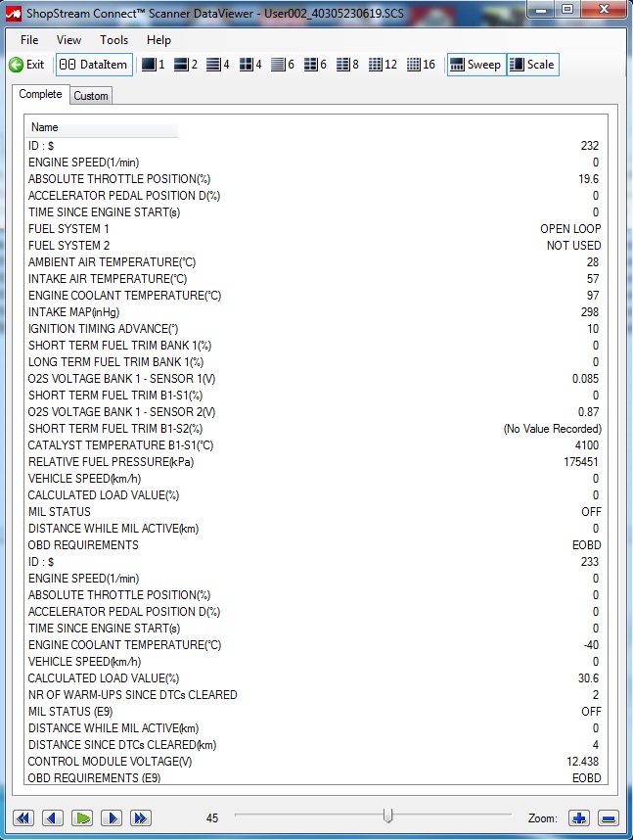Open the View menu
633x840 pixels.
click(x=69, y=40)
